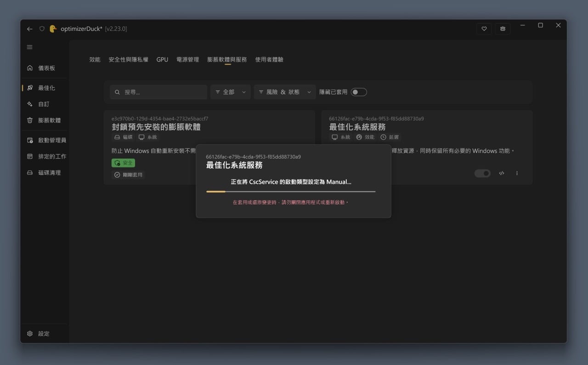Open 排定的工作 in sidebar
This screenshot has width=588, height=365.
coord(45,156)
